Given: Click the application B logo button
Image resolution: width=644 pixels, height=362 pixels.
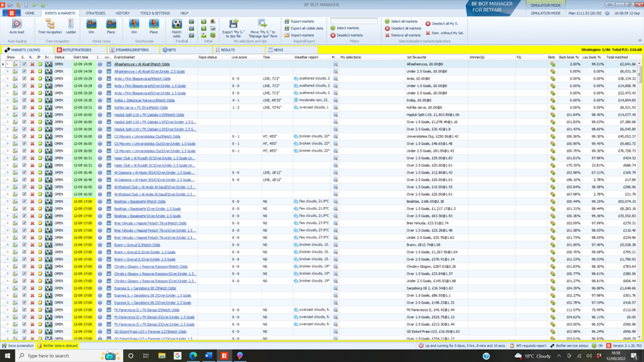Looking at the screenshot, I should (x=12, y=13).
